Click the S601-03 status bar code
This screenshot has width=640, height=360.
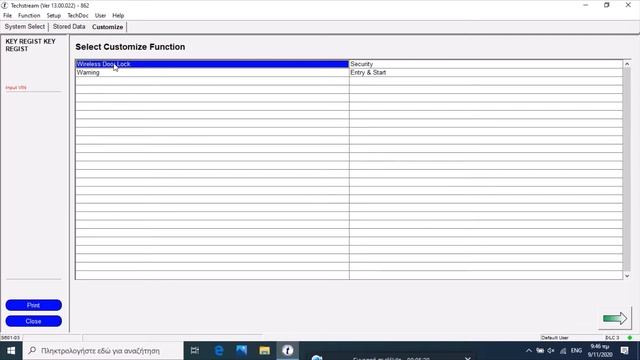10,338
